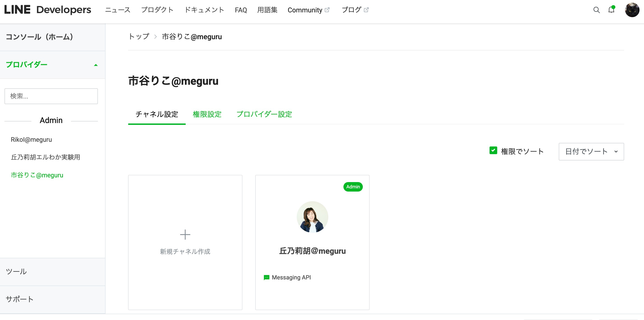Viewport: 644px width, 320px height.
Task: Click the 新規チャネル作成 card
Action: (185, 242)
